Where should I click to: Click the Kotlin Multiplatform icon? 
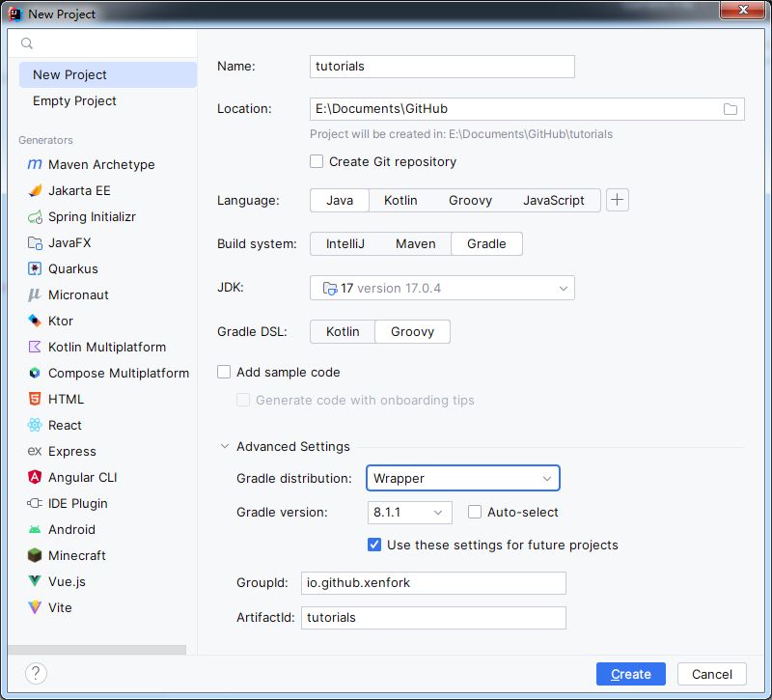pyautogui.click(x=35, y=347)
